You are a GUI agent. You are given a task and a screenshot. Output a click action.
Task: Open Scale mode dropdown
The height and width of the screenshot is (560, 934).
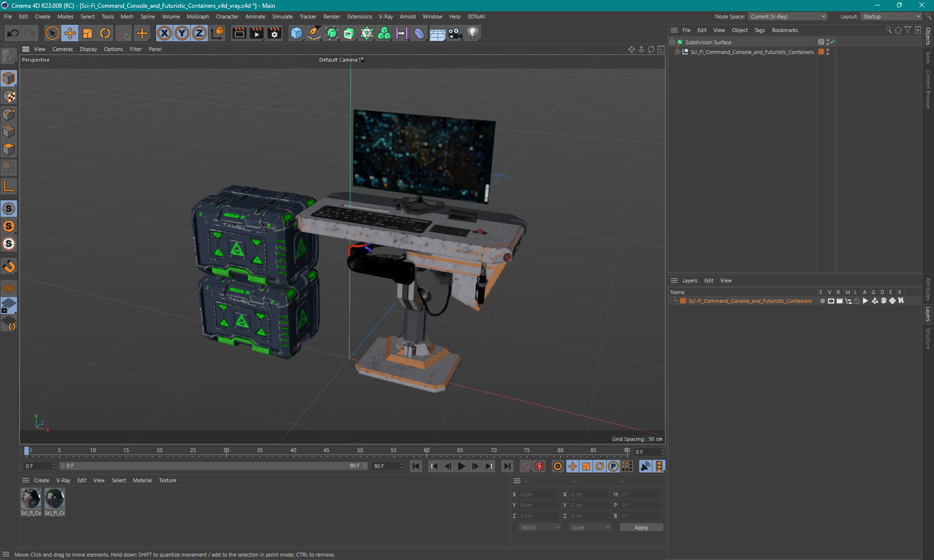pyautogui.click(x=590, y=527)
